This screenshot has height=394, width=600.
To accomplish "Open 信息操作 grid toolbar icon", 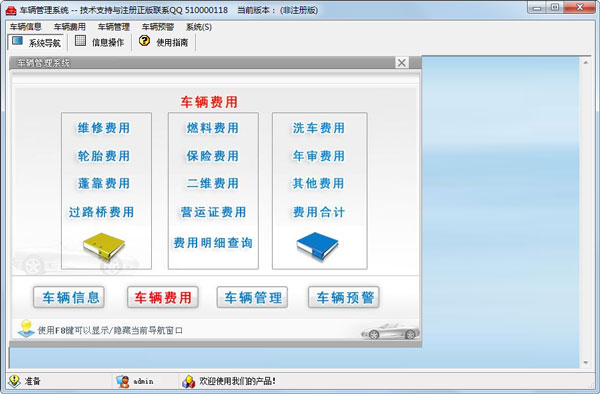I will pos(80,41).
